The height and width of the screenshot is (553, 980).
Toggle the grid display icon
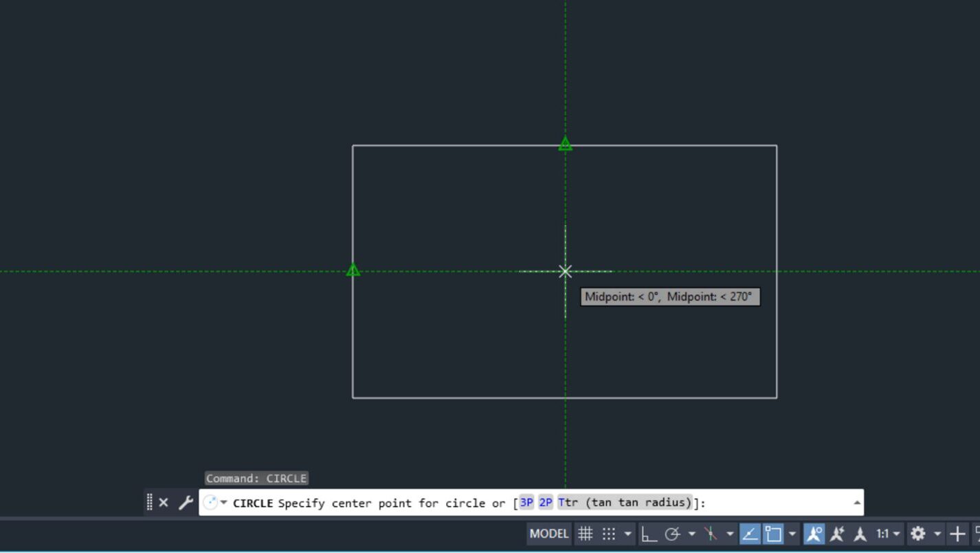pyautogui.click(x=586, y=533)
